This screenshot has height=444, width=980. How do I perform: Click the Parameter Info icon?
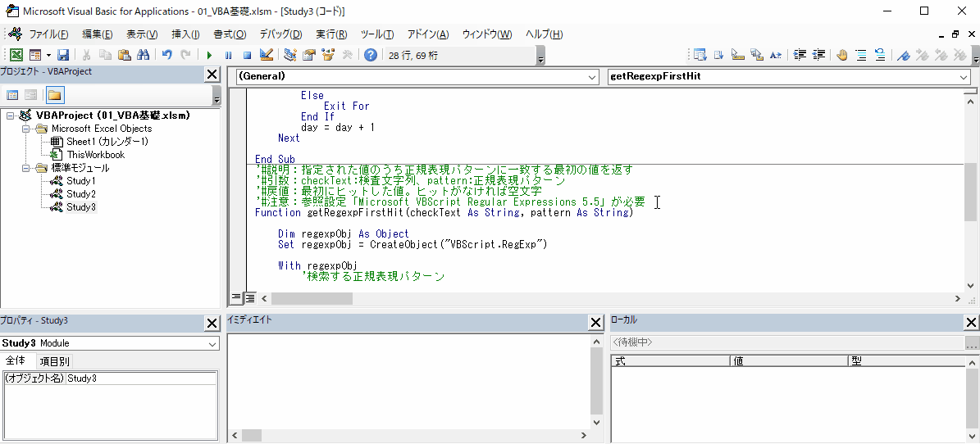click(x=757, y=55)
